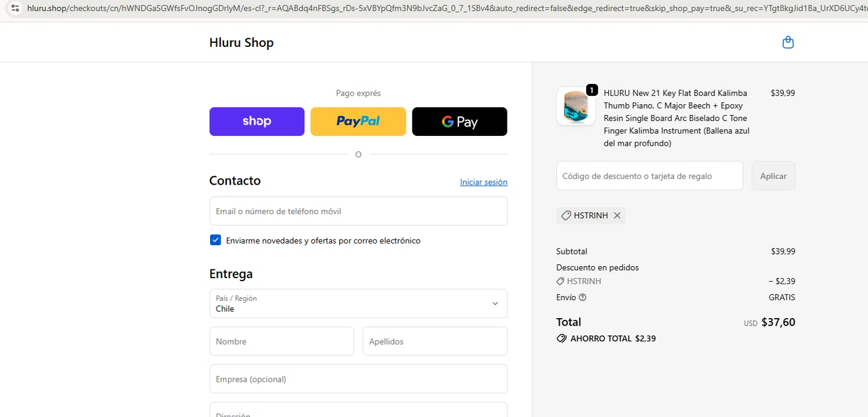Pay with Google Pay button
This screenshot has width=868, height=417.
pyautogui.click(x=459, y=121)
